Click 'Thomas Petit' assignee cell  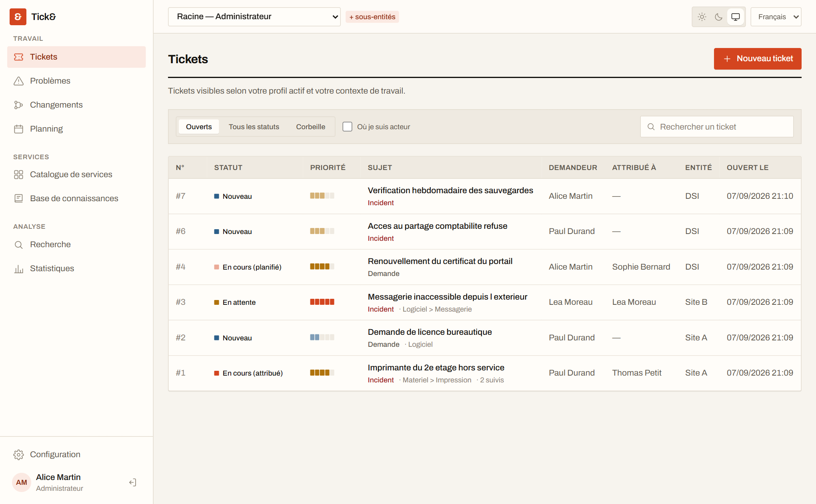637,373
